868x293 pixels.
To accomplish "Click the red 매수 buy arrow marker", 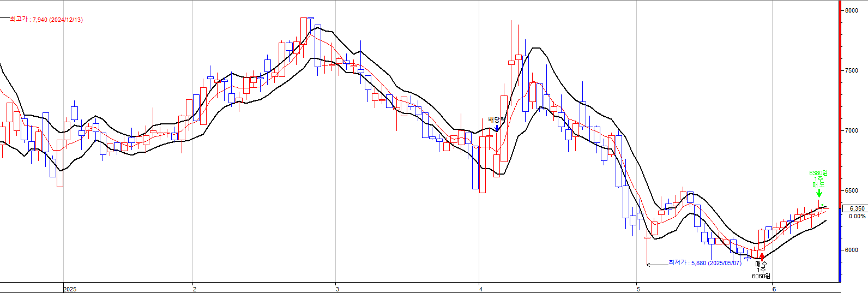I will pyautogui.click(x=762, y=256).
